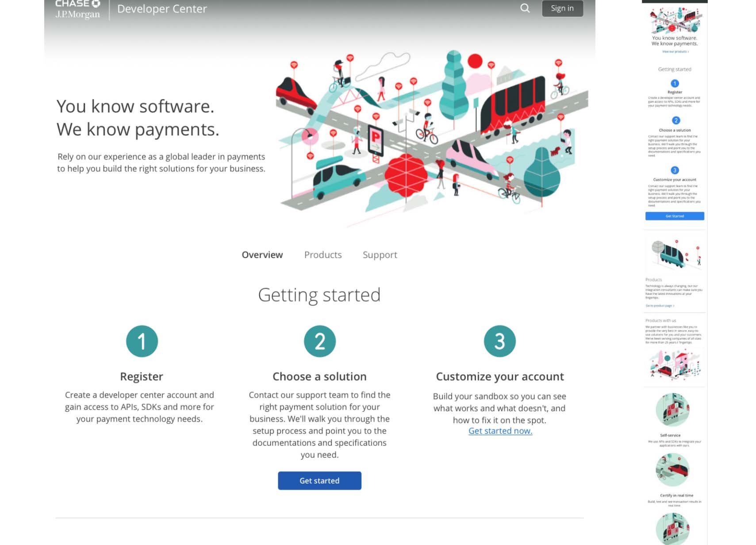The image size is (756, 545).
Task: Click the teal step 1 circle above Register
Action: (x=142, y=341)
